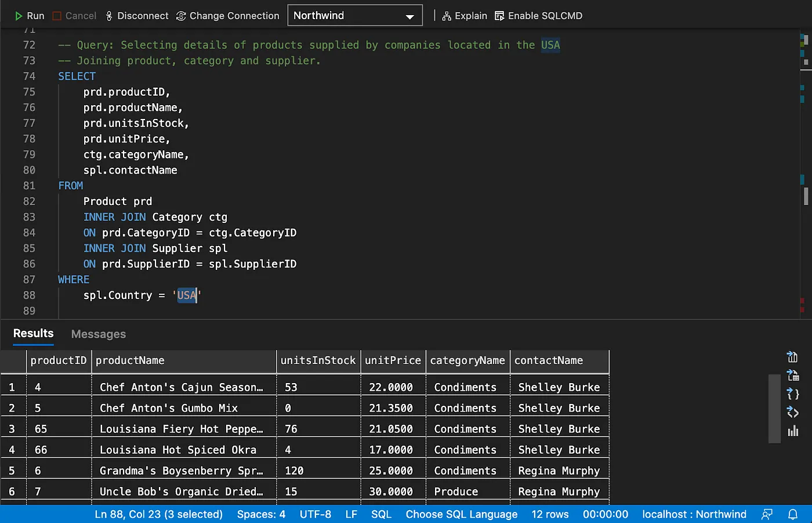Click the unitPrice column header
The width and height of the screenshot is (812, 523).
pyautogui.click(x=393, y=360)
